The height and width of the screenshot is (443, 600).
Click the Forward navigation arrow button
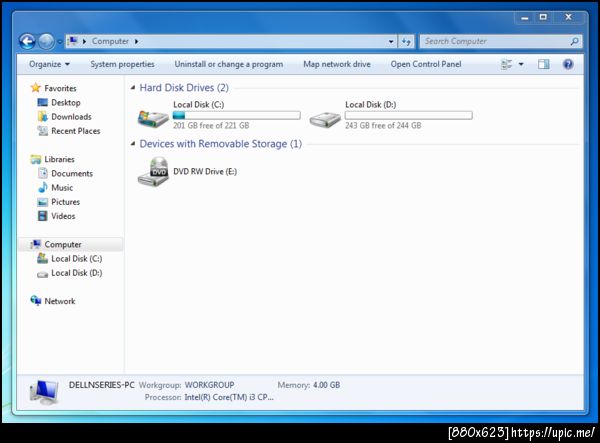46,41
